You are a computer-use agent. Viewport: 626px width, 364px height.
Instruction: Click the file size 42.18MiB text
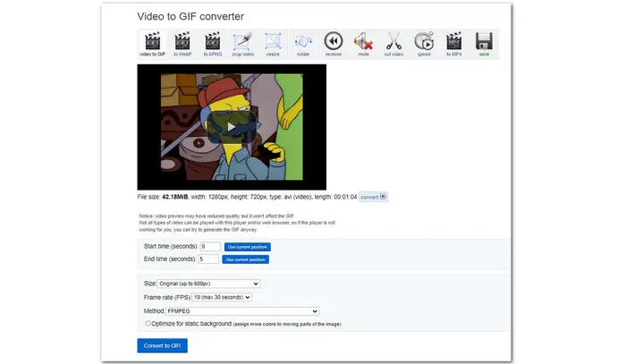pyautogui.click(x=175, y=197)
